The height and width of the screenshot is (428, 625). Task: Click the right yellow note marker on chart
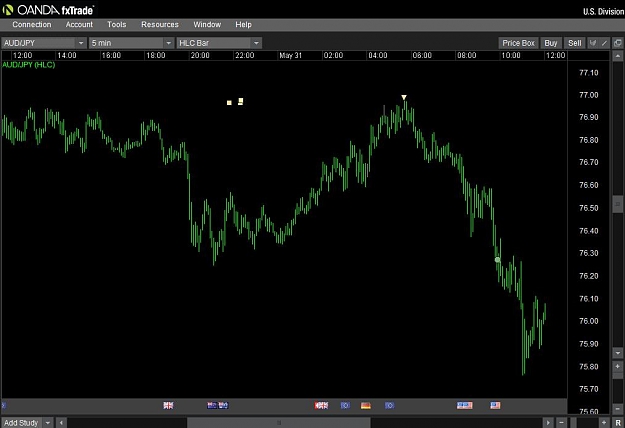(240, 101)
